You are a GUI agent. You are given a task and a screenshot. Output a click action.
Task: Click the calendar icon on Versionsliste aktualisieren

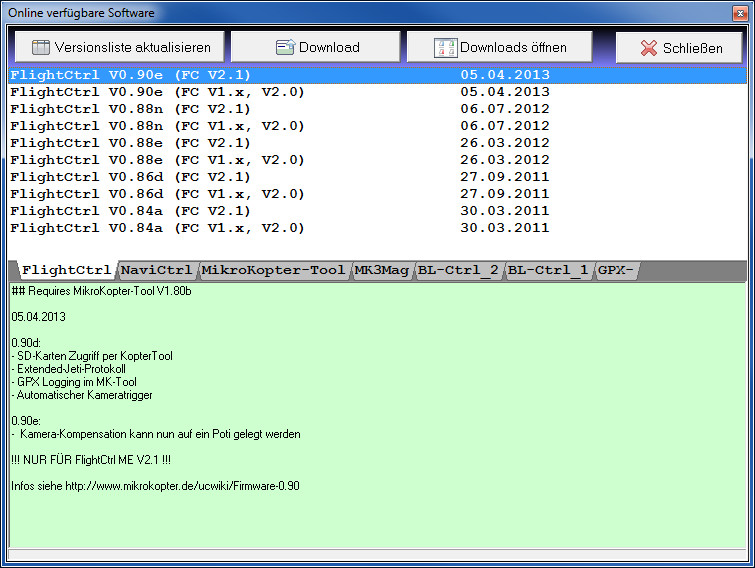pos(41,47)
